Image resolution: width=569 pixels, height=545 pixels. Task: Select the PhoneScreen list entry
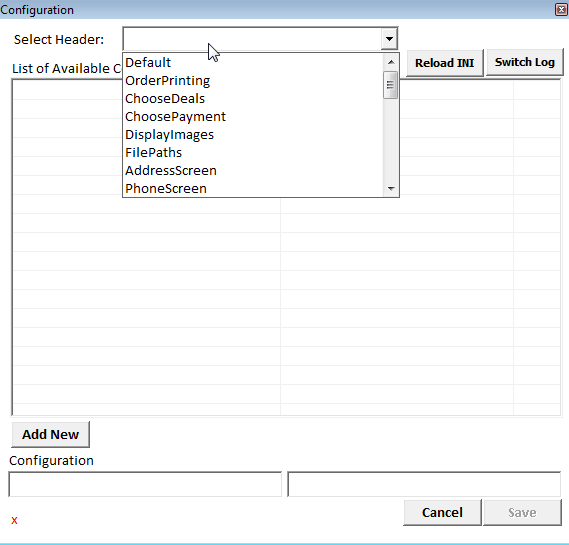click(x=253, y=188)
